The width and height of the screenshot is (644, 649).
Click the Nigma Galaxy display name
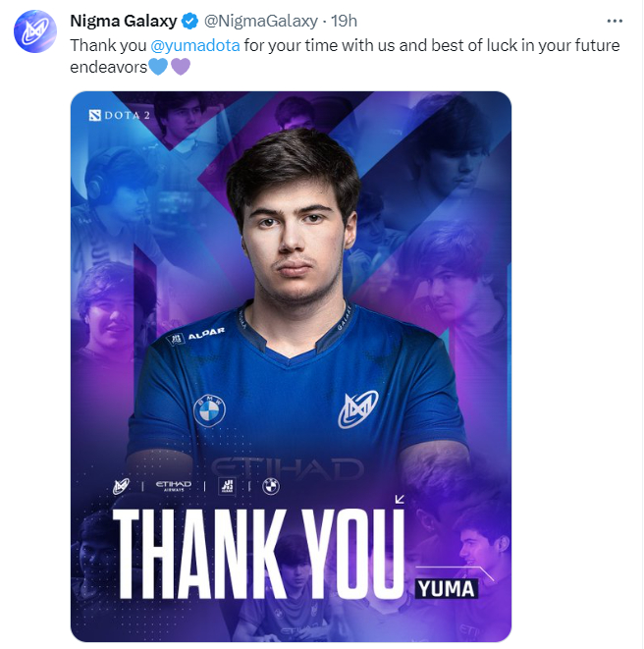[124, 21]
